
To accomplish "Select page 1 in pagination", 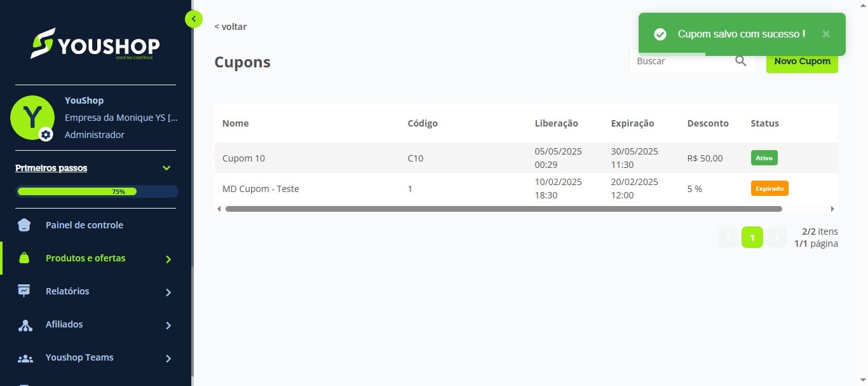I will [752, 237].
